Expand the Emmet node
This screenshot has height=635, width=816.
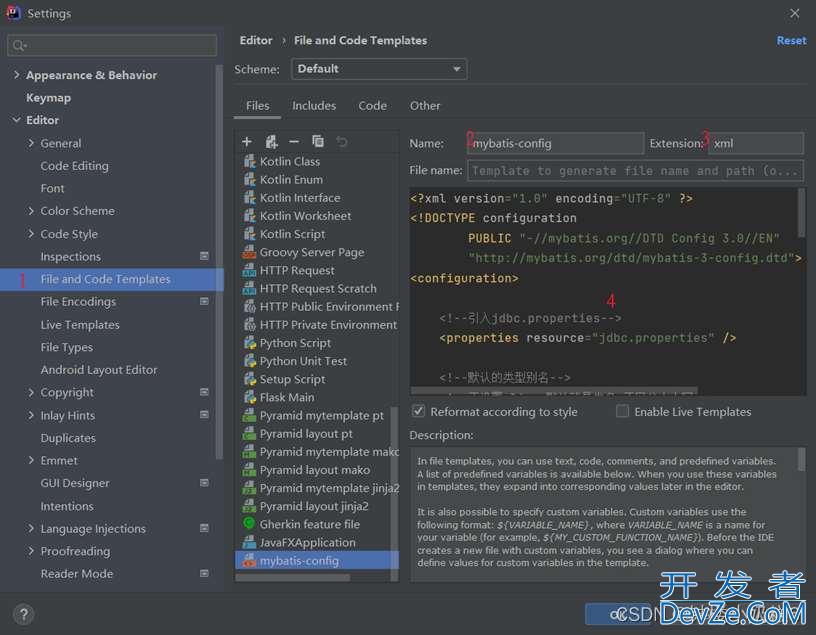click(x=31, y=460)
